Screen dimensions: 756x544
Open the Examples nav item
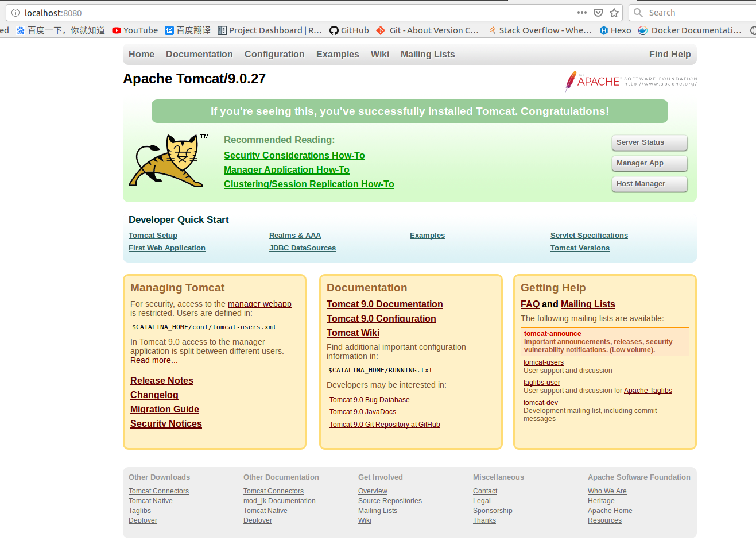pyautogui.click(x=338, y=54)
